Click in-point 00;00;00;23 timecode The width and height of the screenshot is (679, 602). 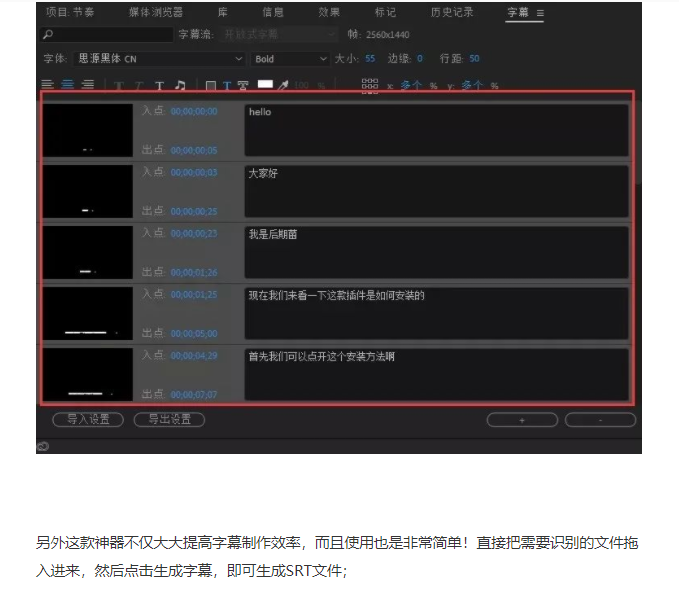point(194,233)
